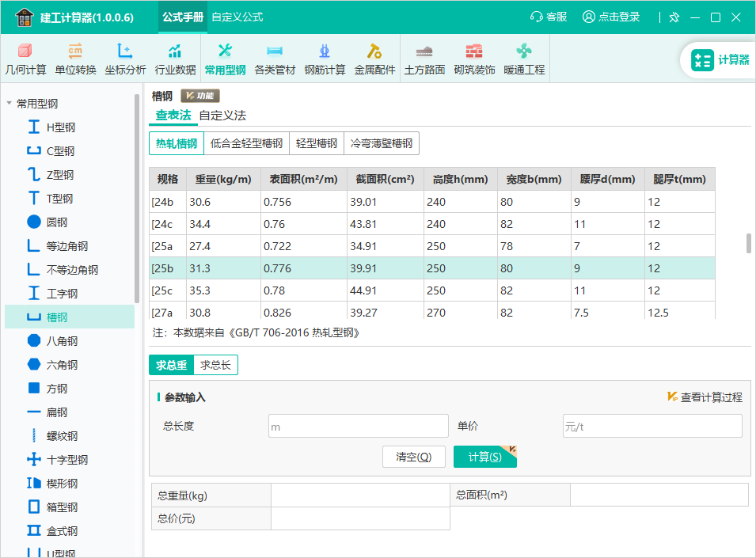Click the 截面积(cm²) column header

(386, 179)
